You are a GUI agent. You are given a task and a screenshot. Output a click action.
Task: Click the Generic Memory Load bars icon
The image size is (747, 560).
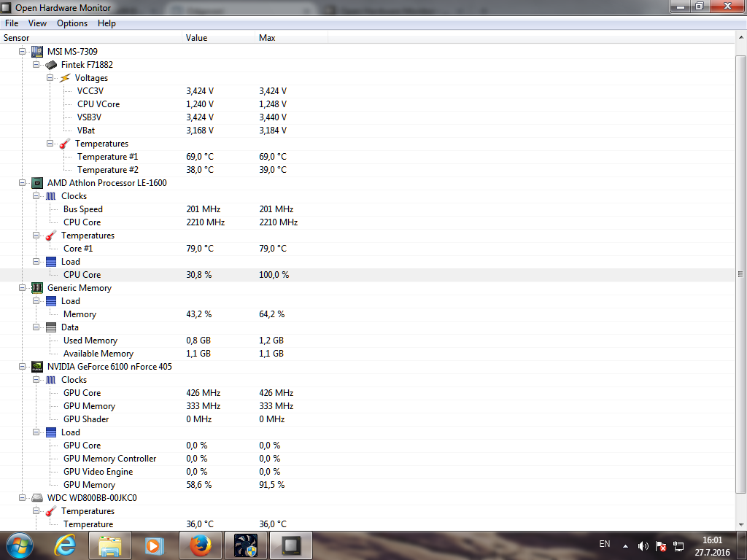click(x=51, y=301)
